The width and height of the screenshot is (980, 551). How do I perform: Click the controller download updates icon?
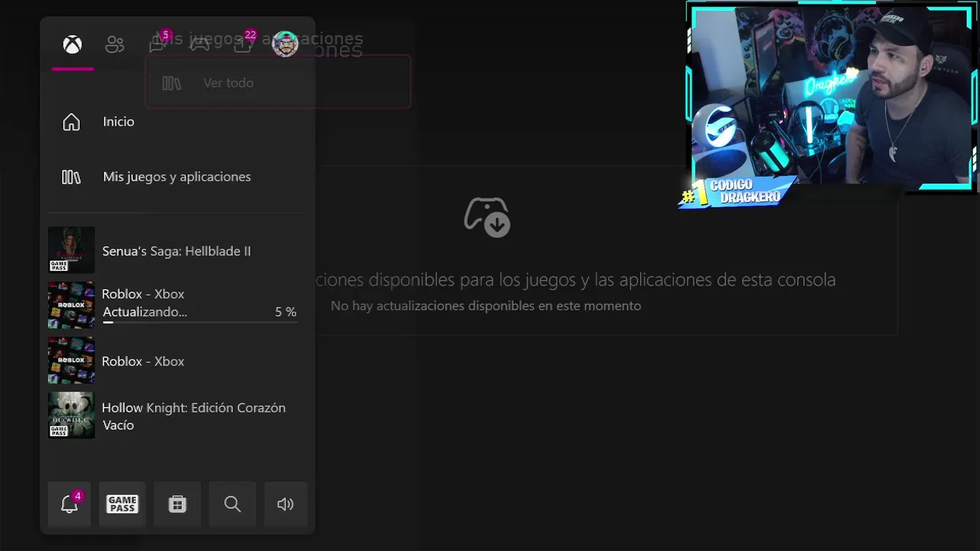(488, 217)
